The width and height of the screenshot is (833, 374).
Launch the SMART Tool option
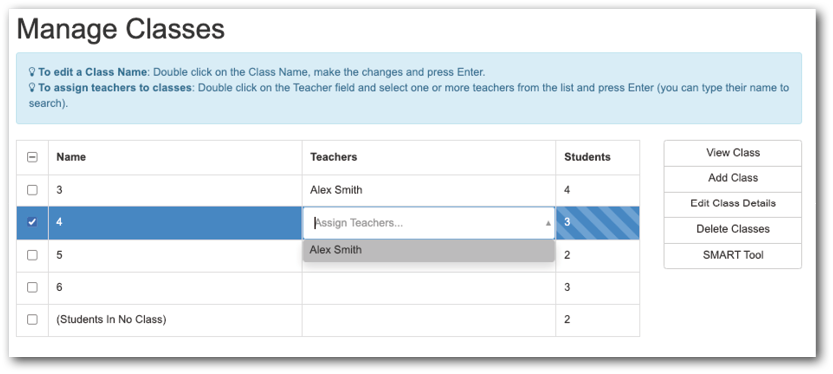[733, 256]
